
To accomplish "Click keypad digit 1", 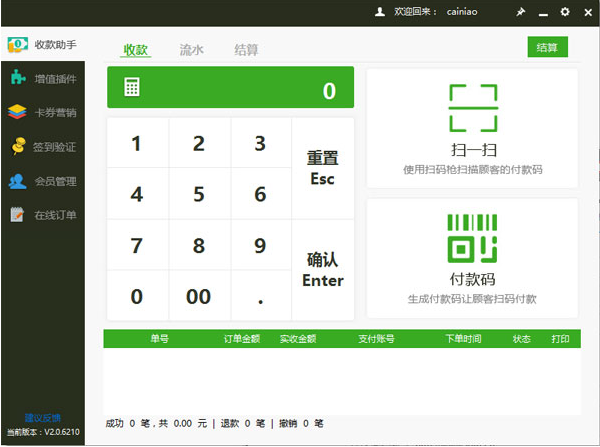I will pos(137,143).
